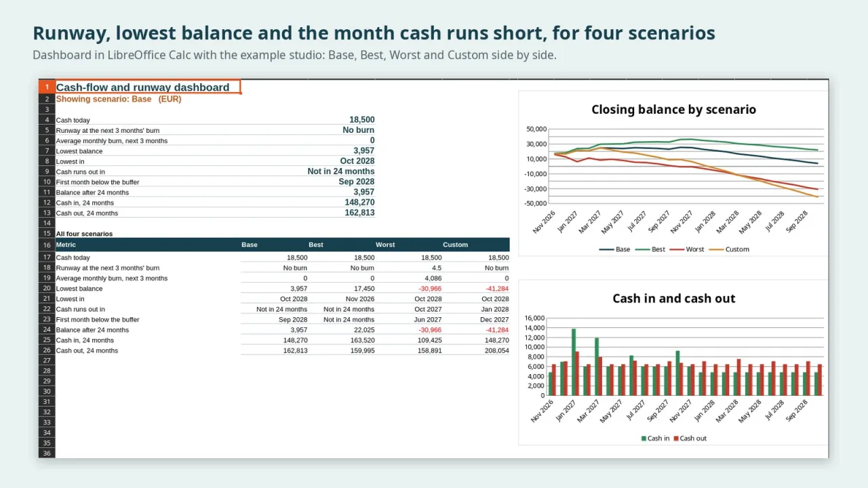Click the 'Worst' column header in the table
868x488 pixels.
[385, 245]
